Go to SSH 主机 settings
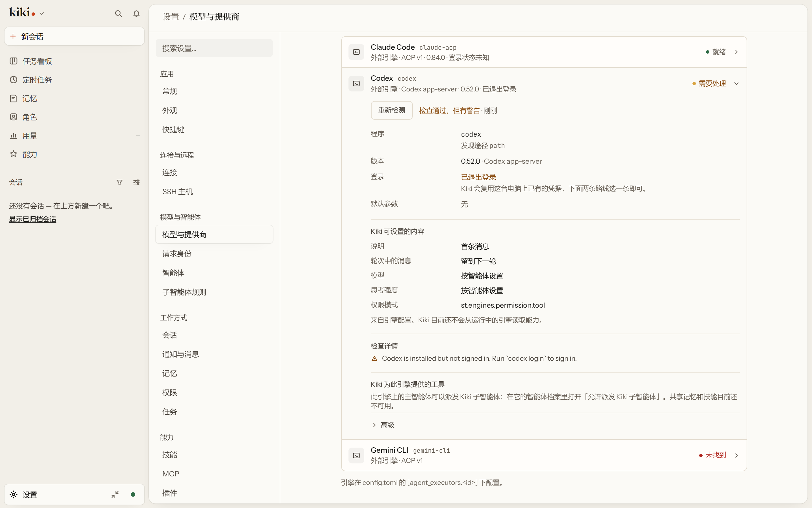 coord(214,192)
